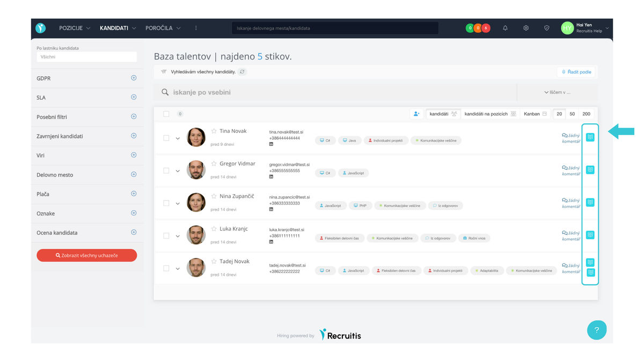Expand the Posebni filtri section
The width and height of the screenshot is (644, 362).
pos(134,116)
